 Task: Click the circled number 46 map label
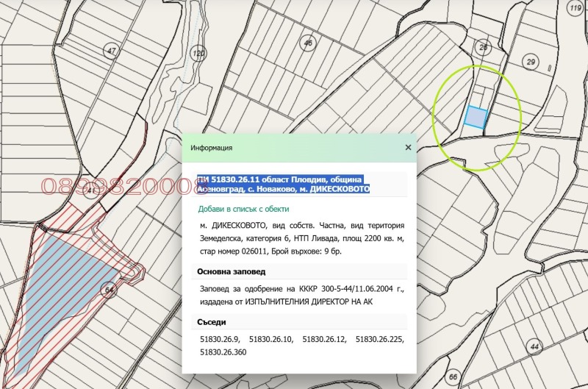(x=308, y=43)
